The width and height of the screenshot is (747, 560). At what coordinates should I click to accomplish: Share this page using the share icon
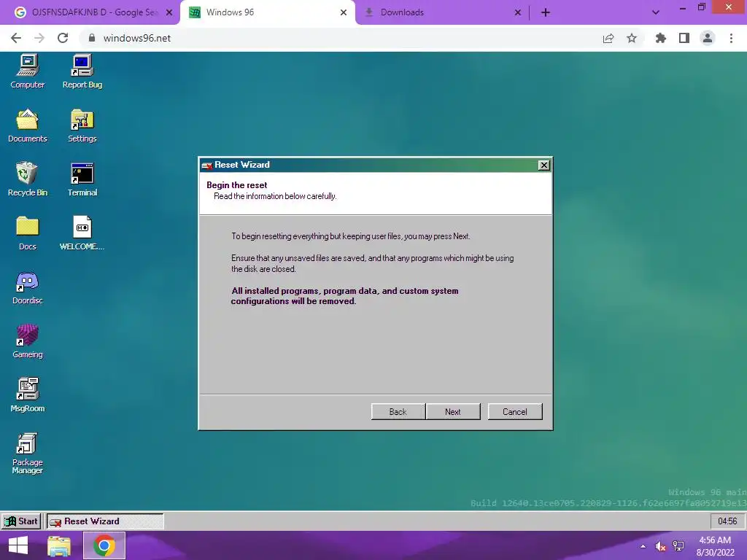[608, 38]
